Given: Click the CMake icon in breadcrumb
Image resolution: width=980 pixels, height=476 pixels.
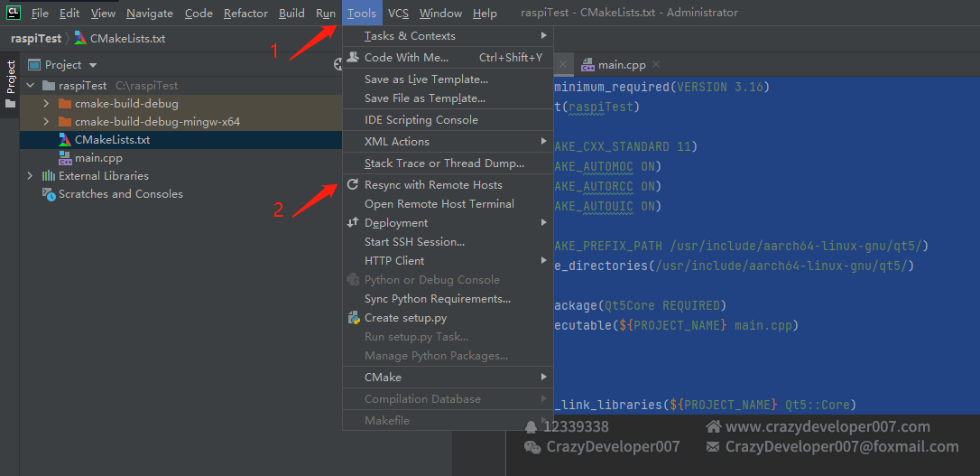Looking at the screenshot, I should 80,38.
